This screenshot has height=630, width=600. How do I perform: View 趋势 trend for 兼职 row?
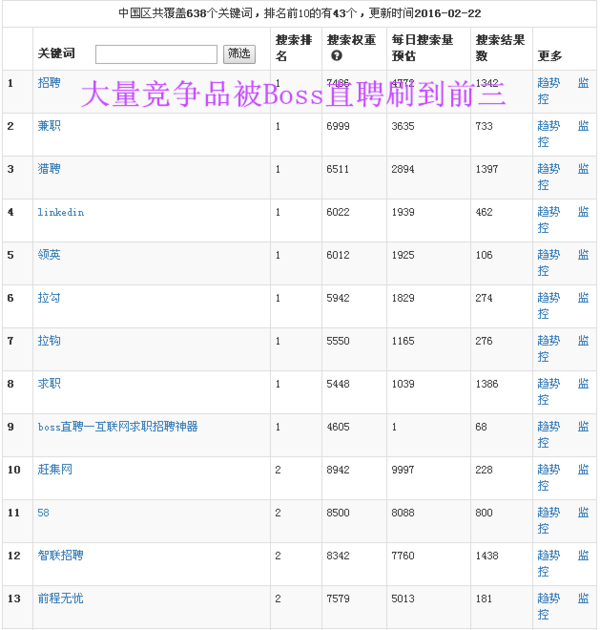[549, 126]
